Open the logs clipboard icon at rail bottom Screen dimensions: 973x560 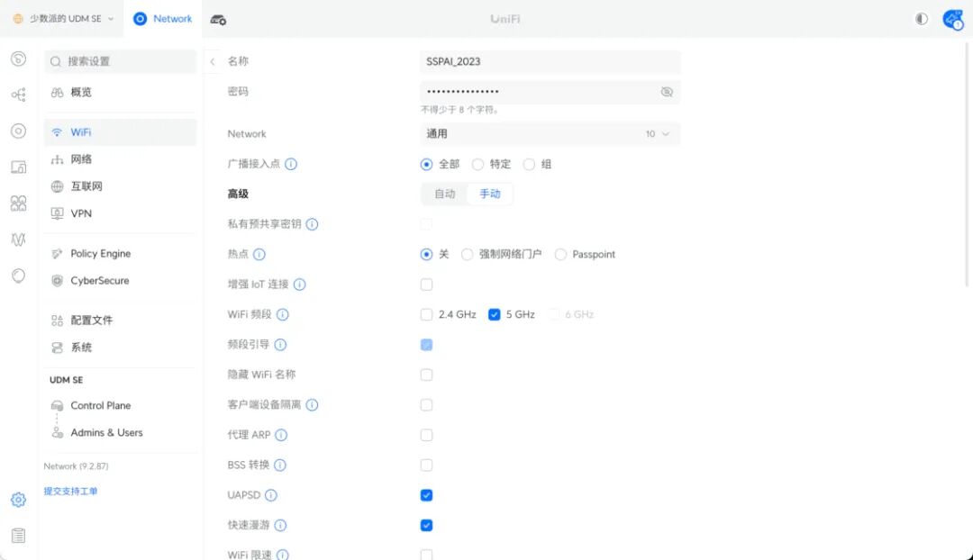pos(19,536)
